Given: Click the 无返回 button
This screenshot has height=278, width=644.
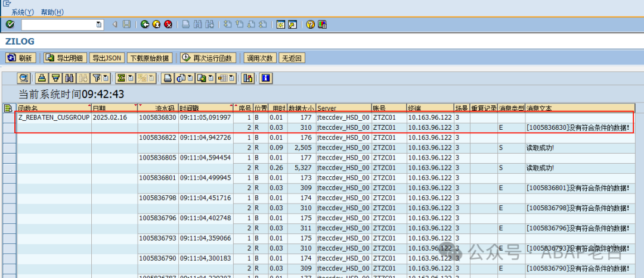Looking at the screenshot, I should tap(292, 58).
